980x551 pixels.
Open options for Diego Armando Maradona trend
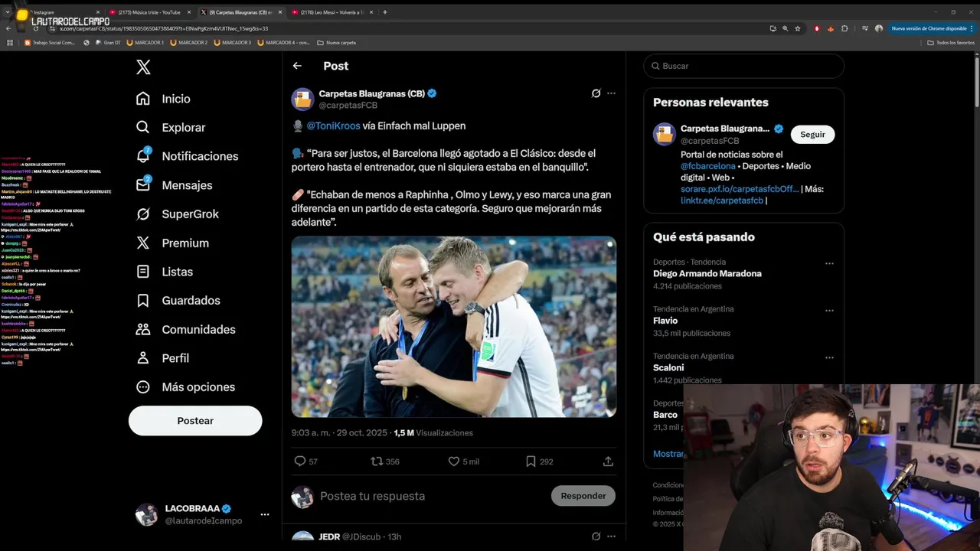pyautogui.click(x=829, y=263)
